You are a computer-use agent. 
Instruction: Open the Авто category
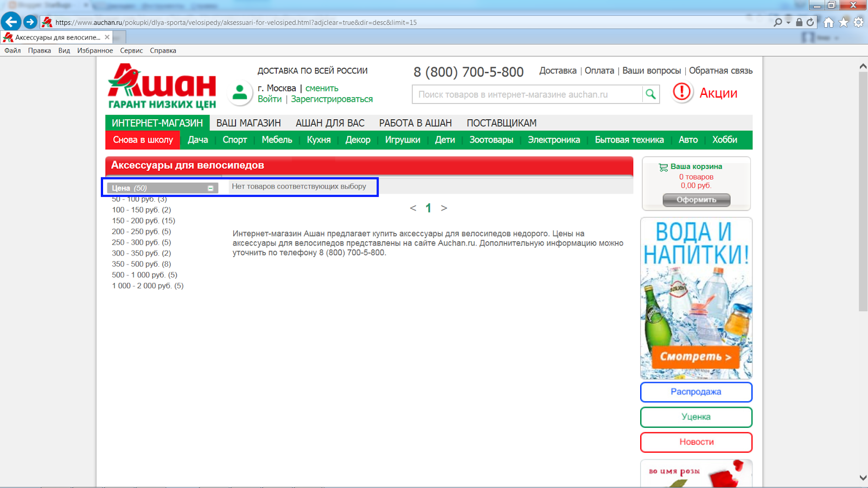(688, 140)
